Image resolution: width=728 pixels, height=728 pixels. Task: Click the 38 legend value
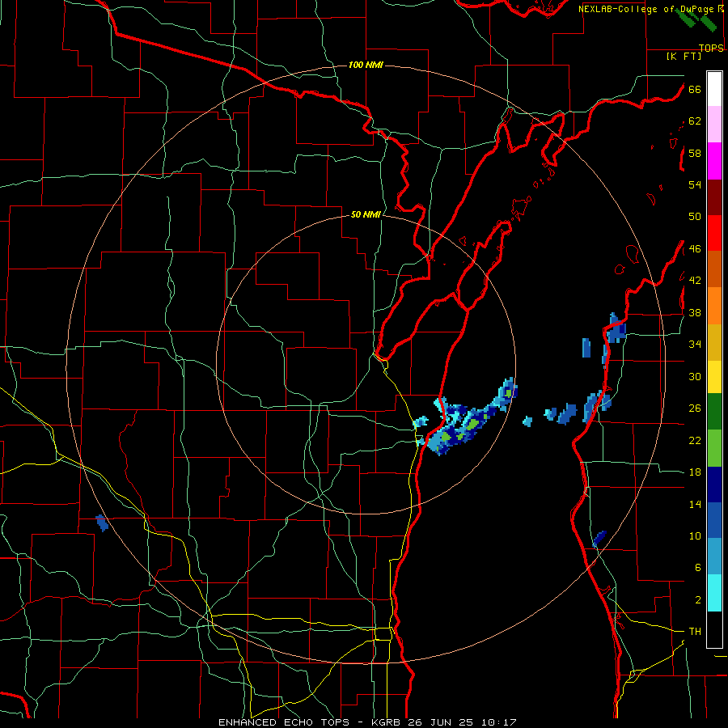[695, 312]
